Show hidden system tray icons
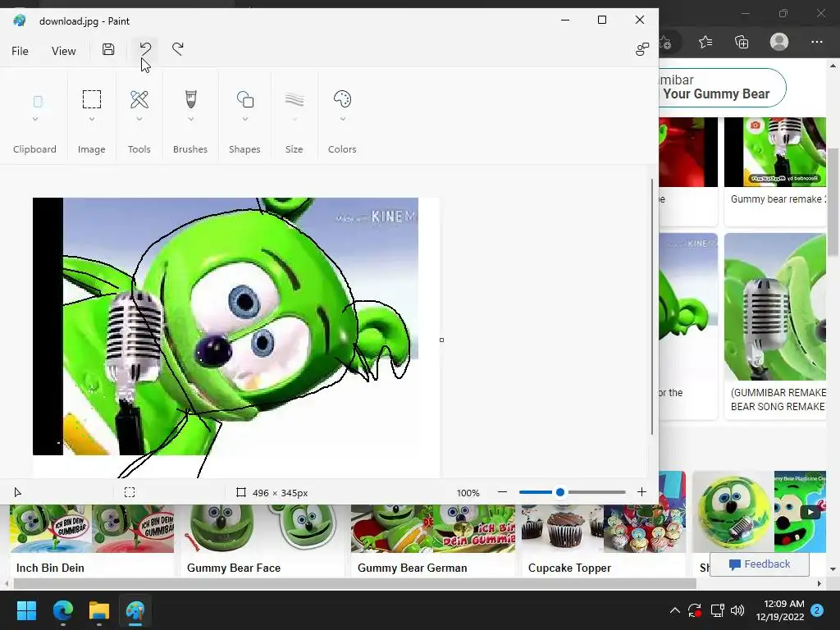The width and height of the screenshot is (840, 630). click(x=675, y=610)
